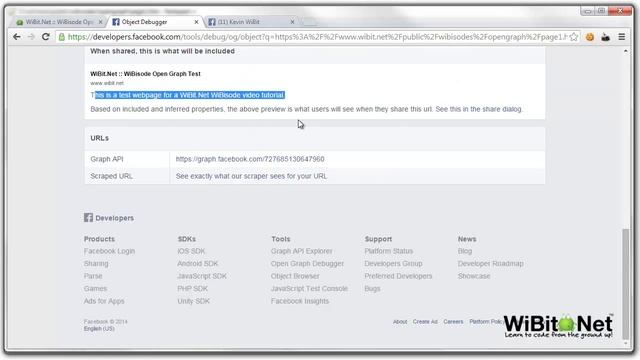This screenshot has width=640, height=360.
Task: Click the green padlock in address bar
Action: [x=62, y=37]
